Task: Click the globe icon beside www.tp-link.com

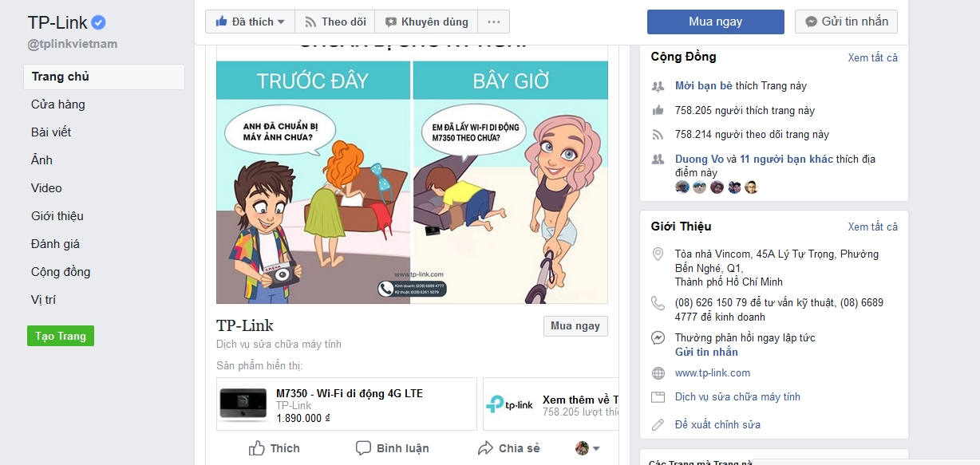Action: click(658, 372)
